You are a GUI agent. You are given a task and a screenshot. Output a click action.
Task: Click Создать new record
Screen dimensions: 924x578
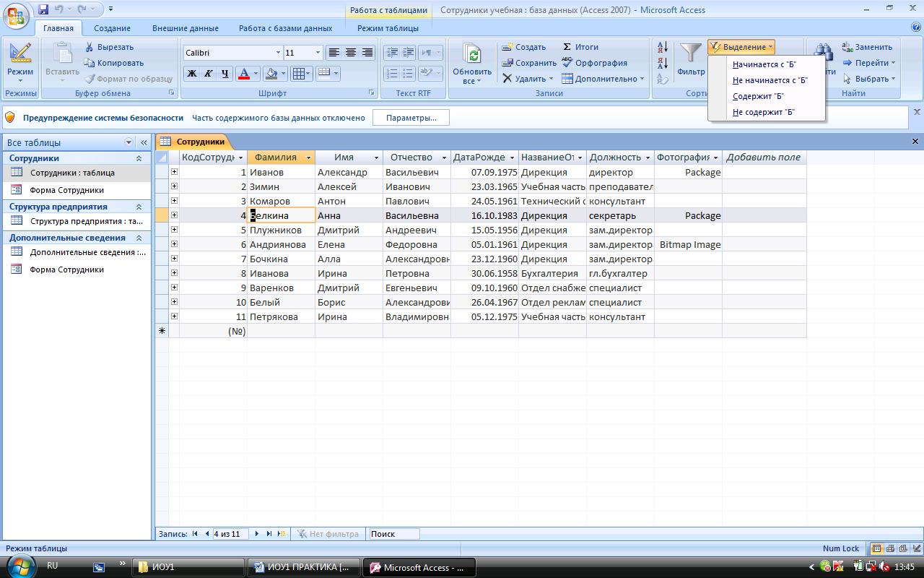click(x=524, y=47)
